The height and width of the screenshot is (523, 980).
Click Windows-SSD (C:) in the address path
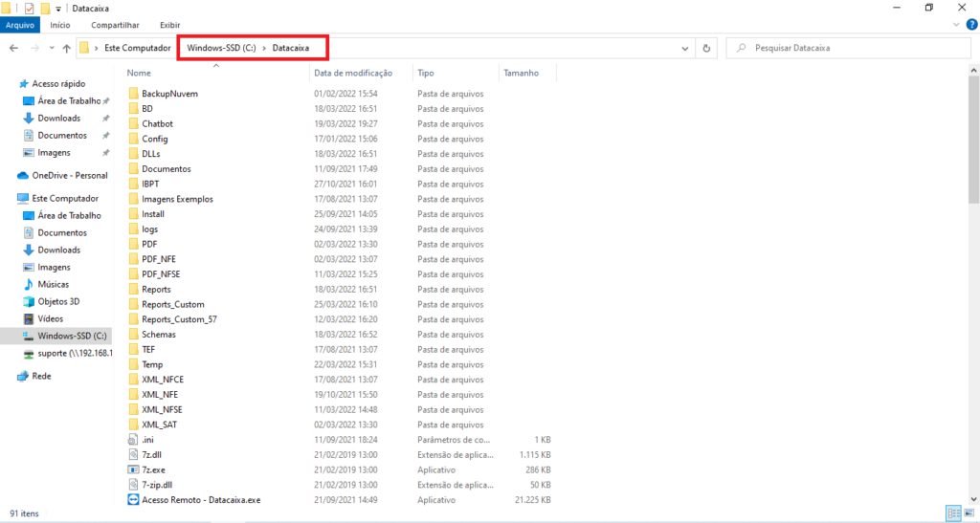[x=219, y=47]
